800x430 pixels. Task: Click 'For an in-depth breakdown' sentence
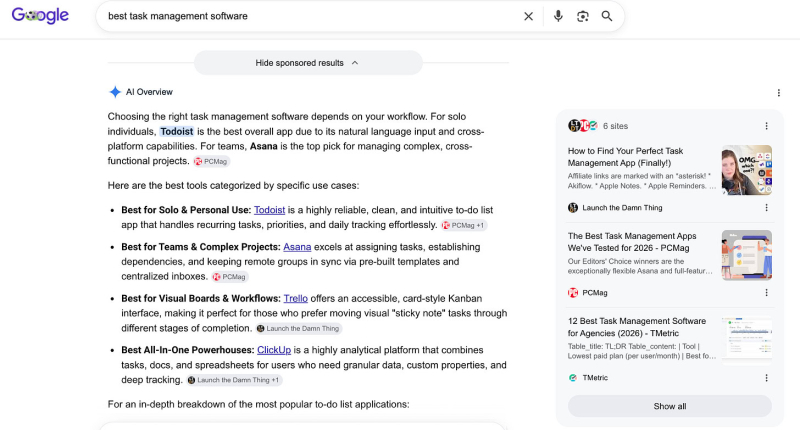[x=259, y=404]
